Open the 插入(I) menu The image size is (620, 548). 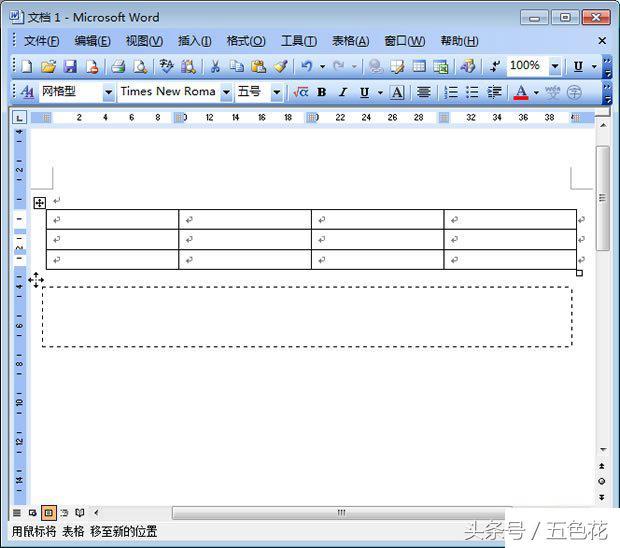(x=194, y=41)
